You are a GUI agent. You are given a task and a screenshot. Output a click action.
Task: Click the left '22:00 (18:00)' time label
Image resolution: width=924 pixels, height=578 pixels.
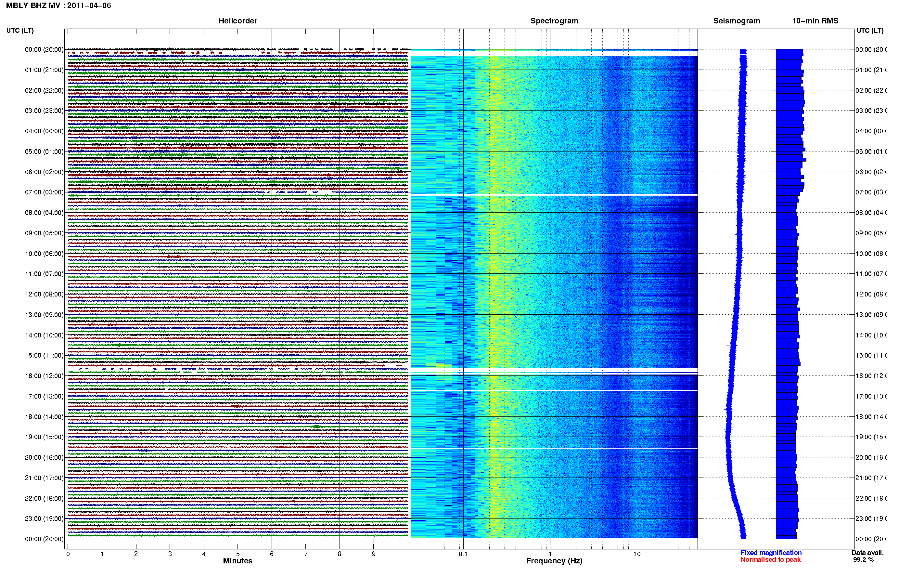pyautogui.click(x=44, y=498)
